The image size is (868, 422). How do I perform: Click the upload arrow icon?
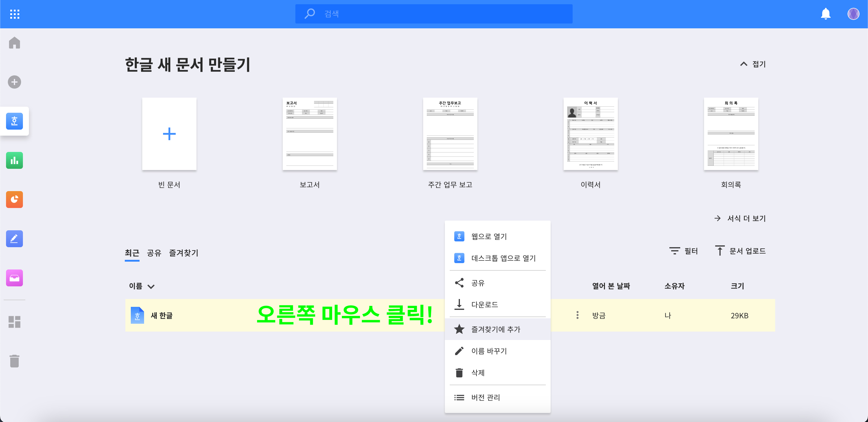(720, 250)
